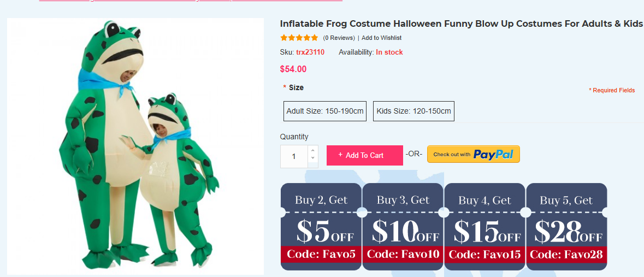Select Adult Size: 150-190cm option

click(325, 111)
